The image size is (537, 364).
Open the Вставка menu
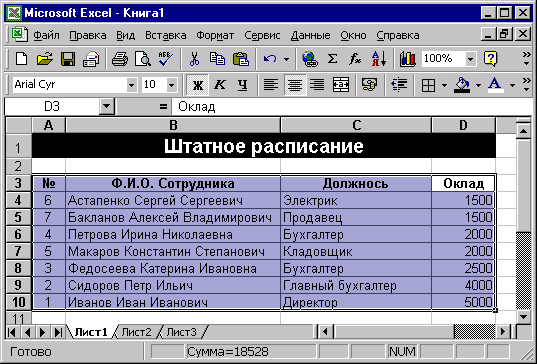click(165, 35)
